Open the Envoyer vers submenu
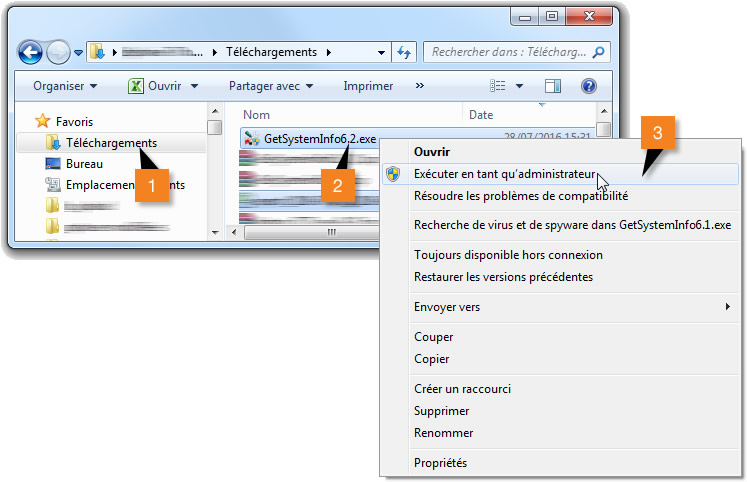Image resolution: width=747 pixels, height=482 pixels. (447, 307)
